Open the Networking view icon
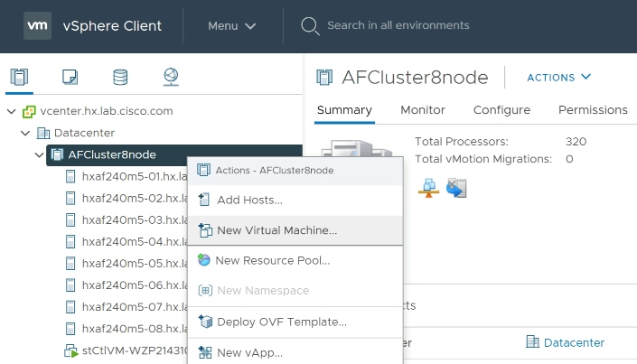Screen dimensions: 637x364 click(x=171, y=77)
